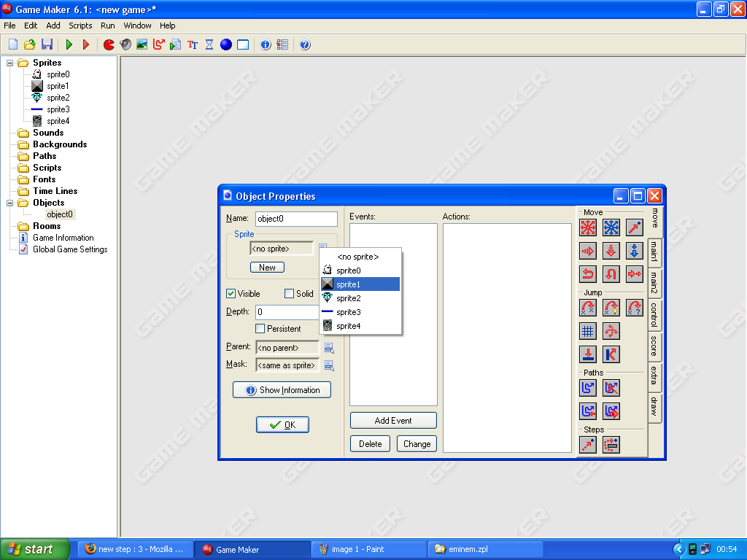
Task: Choose <no sprite> in popup list
Action: 360,257
